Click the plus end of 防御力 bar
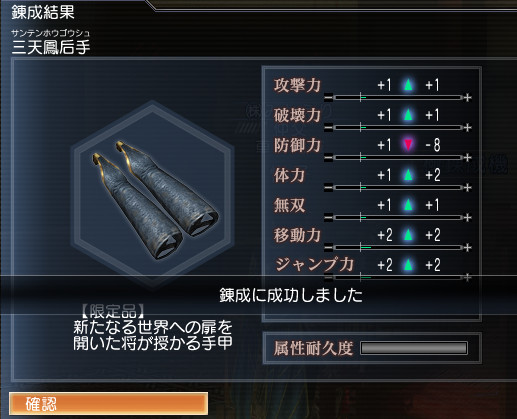The image size is (517, 419). coord(468,158)
